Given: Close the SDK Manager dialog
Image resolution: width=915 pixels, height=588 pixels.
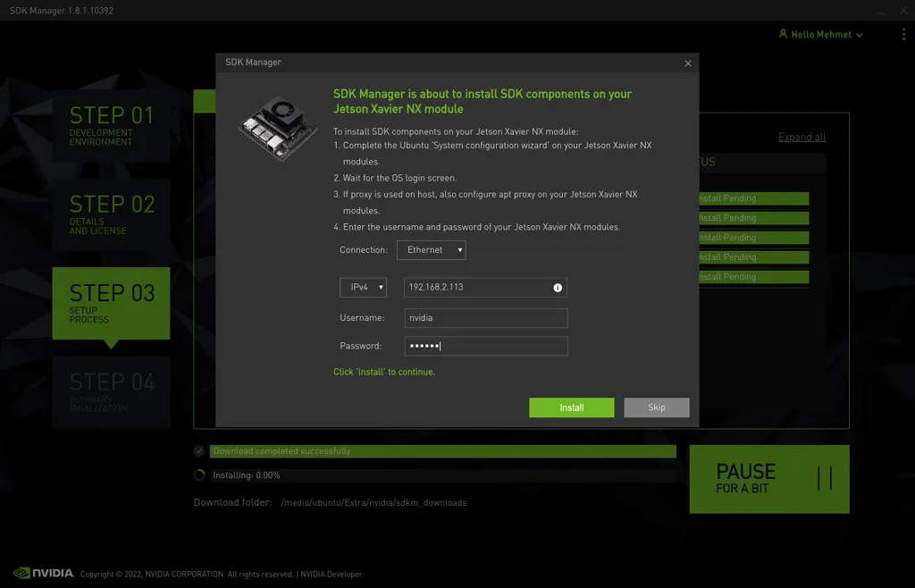Looking at the screenshot, I should click(x=688, y=63).
